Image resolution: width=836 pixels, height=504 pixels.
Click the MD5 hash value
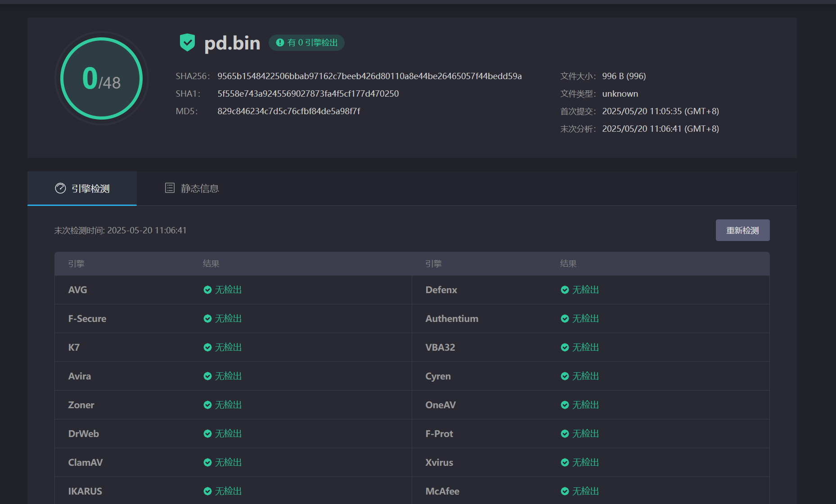[x=289, y=111]
